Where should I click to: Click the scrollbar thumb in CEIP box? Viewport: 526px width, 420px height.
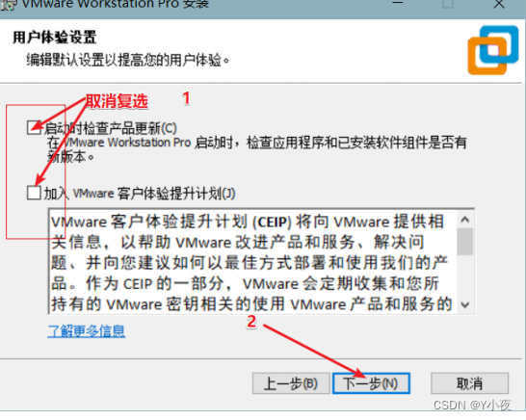pyautogui.click(x=465, y=242)
